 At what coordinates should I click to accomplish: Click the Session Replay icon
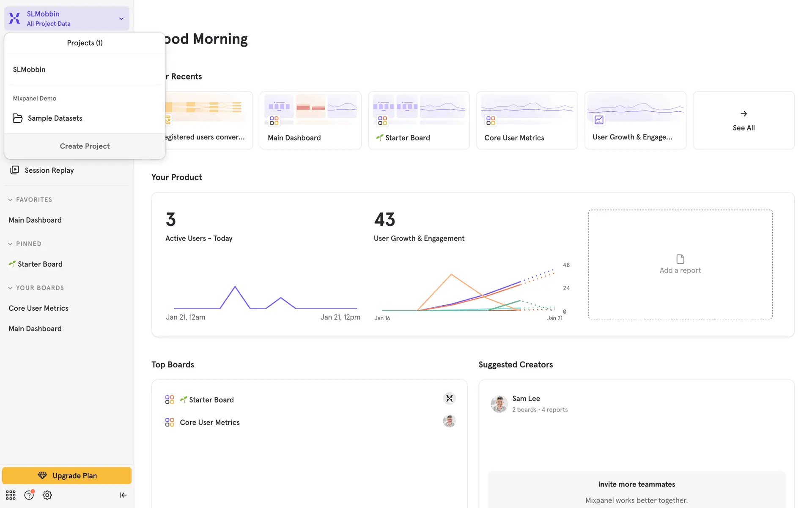(x=15, y=170)
